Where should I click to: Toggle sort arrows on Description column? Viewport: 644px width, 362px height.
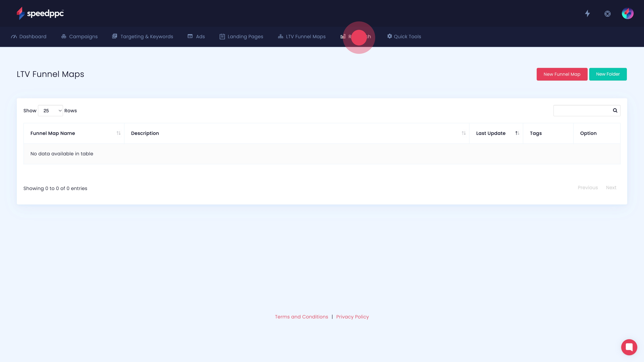click(464, 133)
